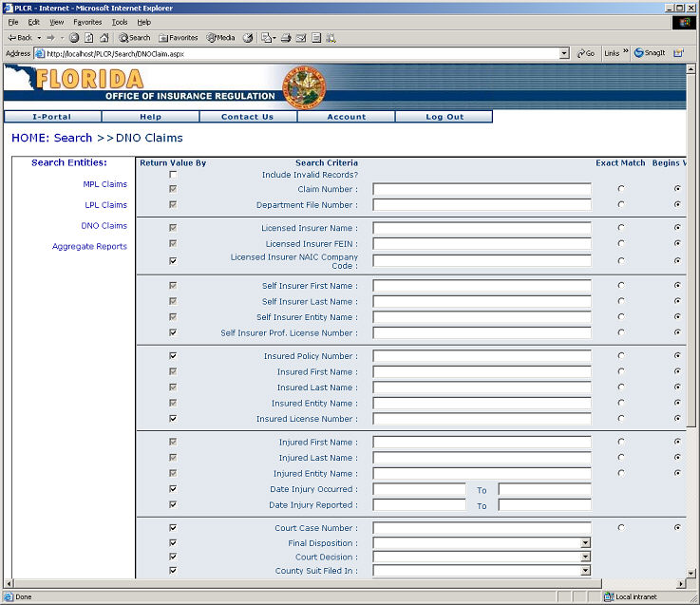Go to the browser Home icon
Image resolution: width=700 pixels, height=605 pixels.
pos(104,38)
